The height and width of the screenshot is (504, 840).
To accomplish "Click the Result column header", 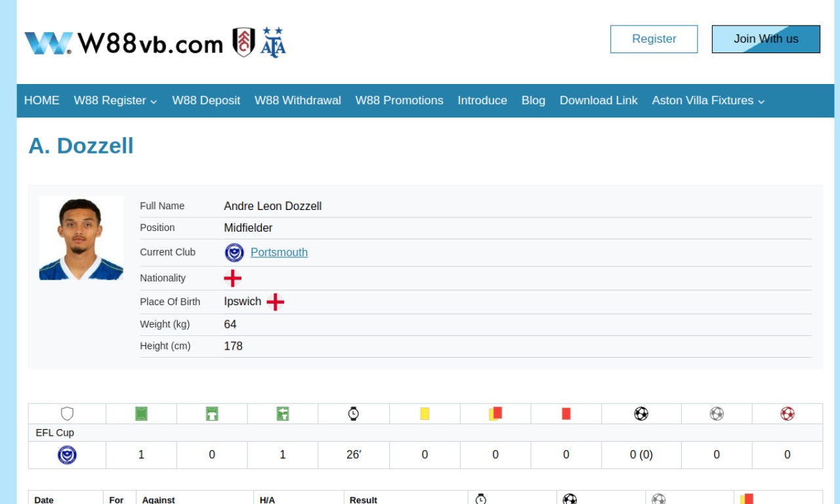I will point(364,500).
